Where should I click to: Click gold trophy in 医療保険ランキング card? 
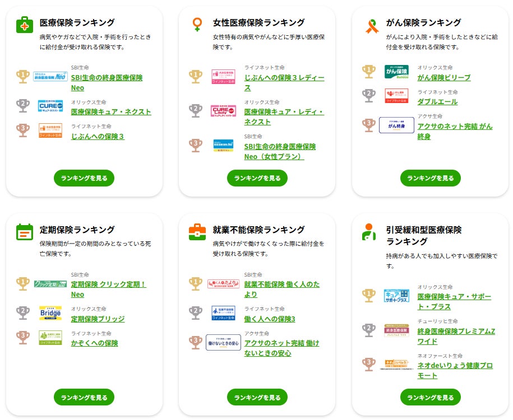click(23, 76)
